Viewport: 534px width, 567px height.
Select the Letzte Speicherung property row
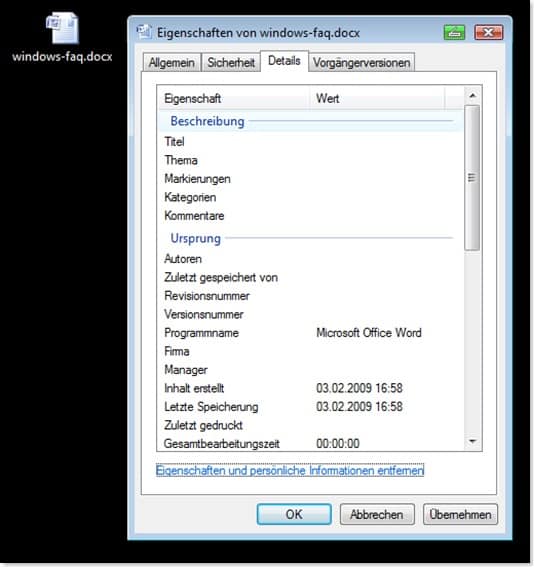coord(311,406)
